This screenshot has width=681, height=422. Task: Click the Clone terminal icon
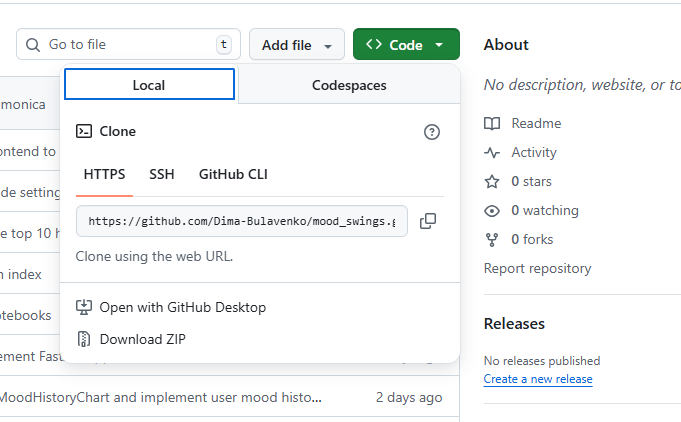84,131
